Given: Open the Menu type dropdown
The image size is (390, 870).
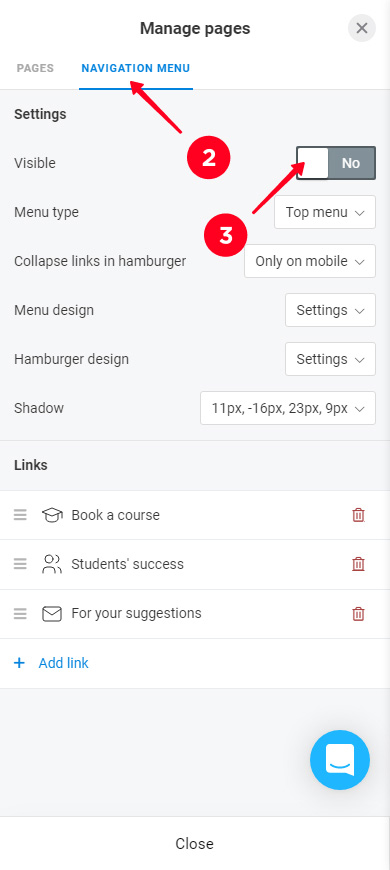Looking at the screenshot, I should 325,212.
